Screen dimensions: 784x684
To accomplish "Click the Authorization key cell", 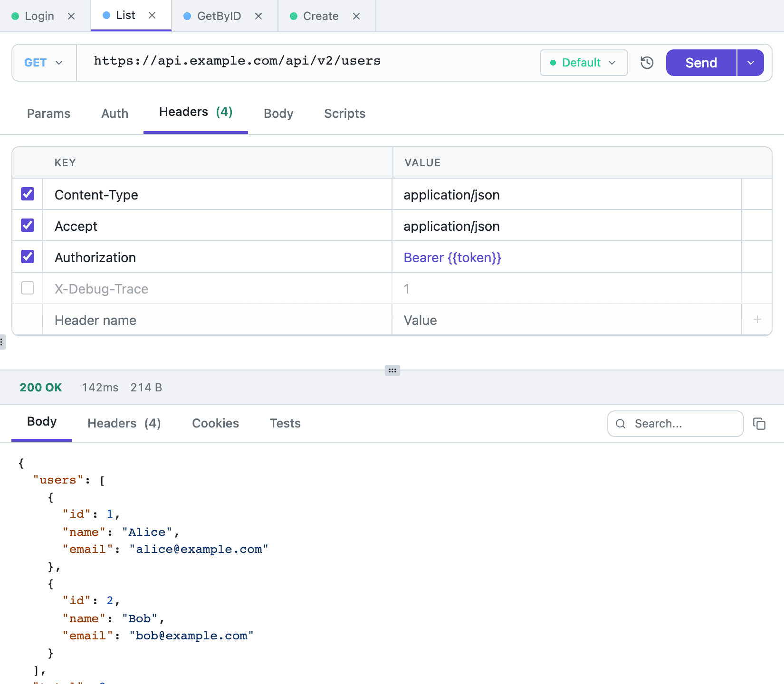I will pos(217,257).
